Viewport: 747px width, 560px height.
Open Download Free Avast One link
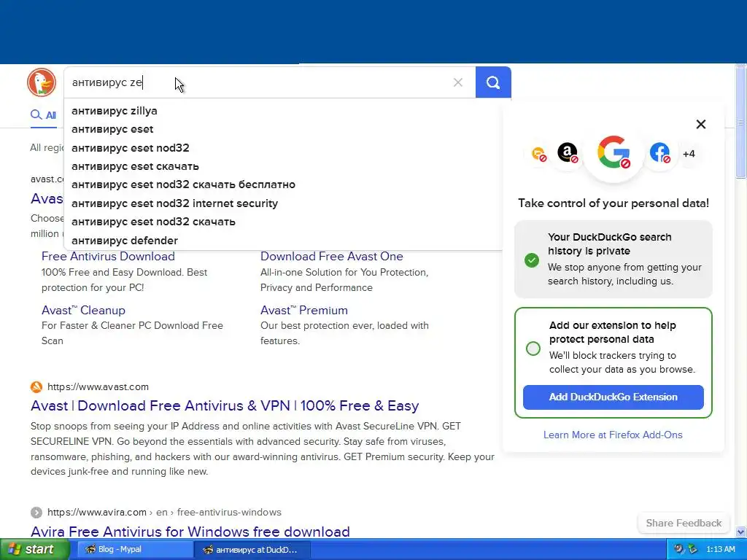pos(332,256)
